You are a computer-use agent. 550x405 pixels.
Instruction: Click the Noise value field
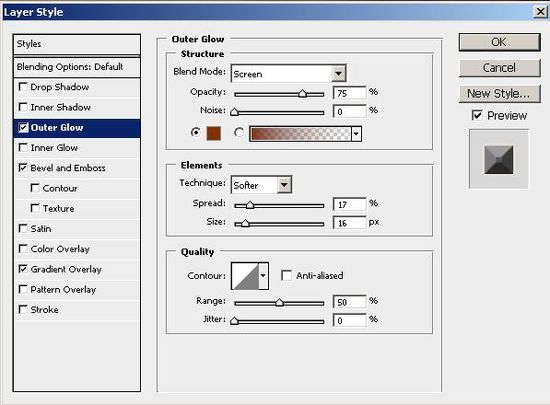(349, 112)
